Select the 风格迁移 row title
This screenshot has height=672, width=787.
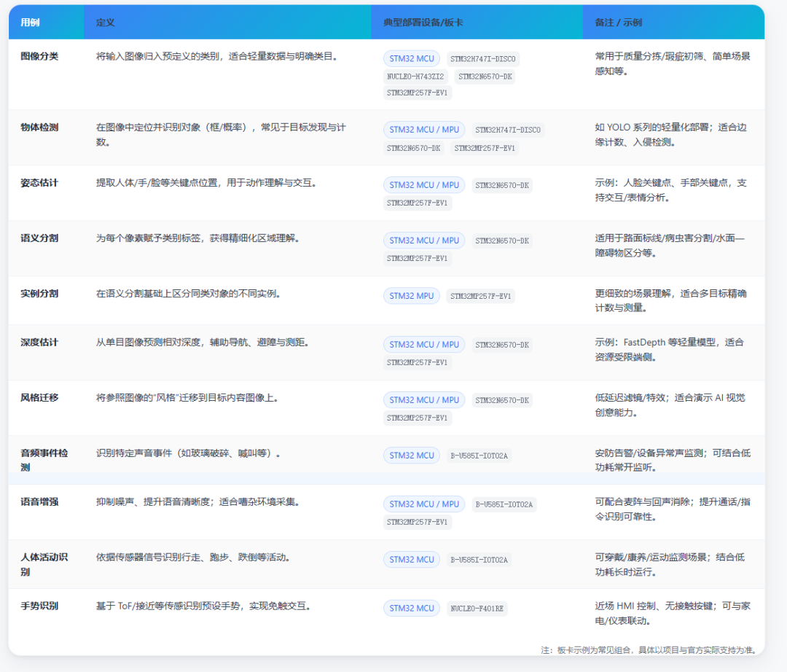39,397
